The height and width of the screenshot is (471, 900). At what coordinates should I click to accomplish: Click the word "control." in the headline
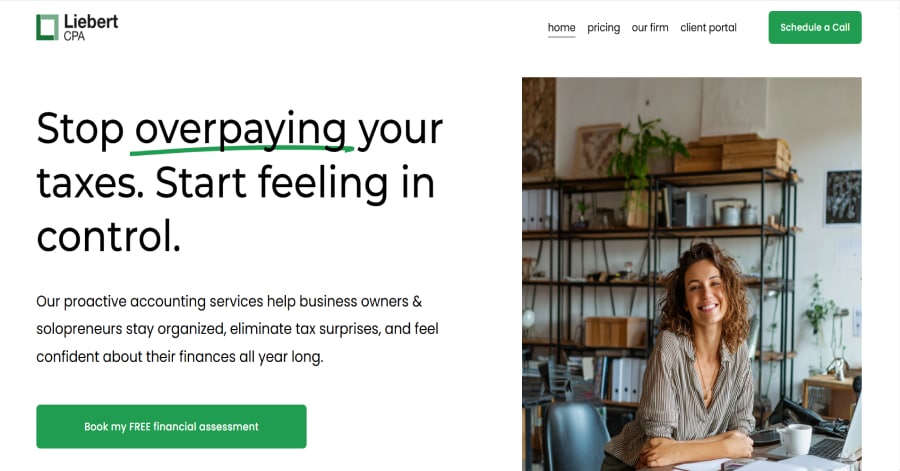coord(108,236)
